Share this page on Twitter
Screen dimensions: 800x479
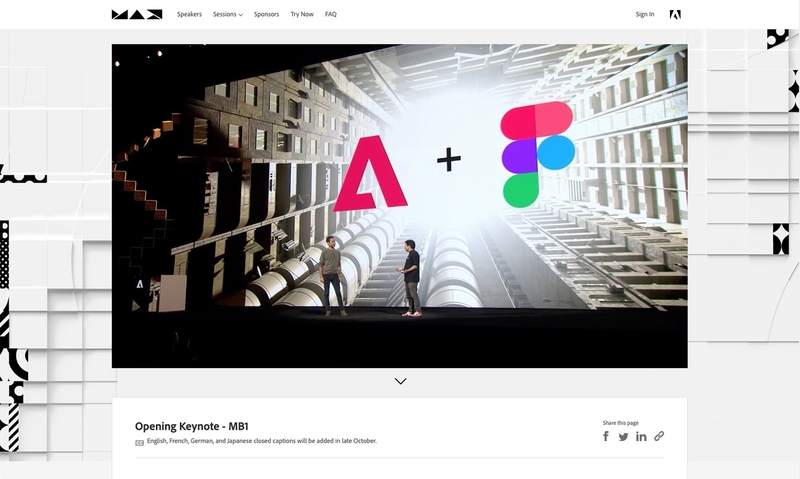(x=623, y=437)
